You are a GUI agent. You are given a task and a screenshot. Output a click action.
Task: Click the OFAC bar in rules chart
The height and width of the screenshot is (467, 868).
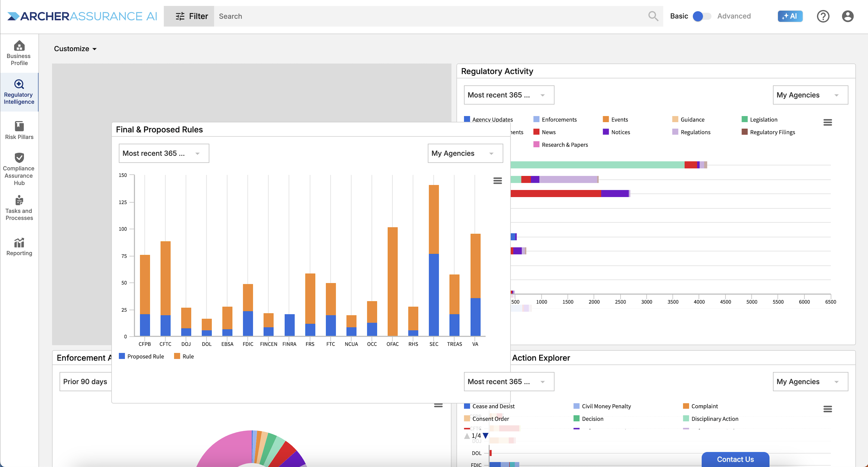(x=392, y=281)
